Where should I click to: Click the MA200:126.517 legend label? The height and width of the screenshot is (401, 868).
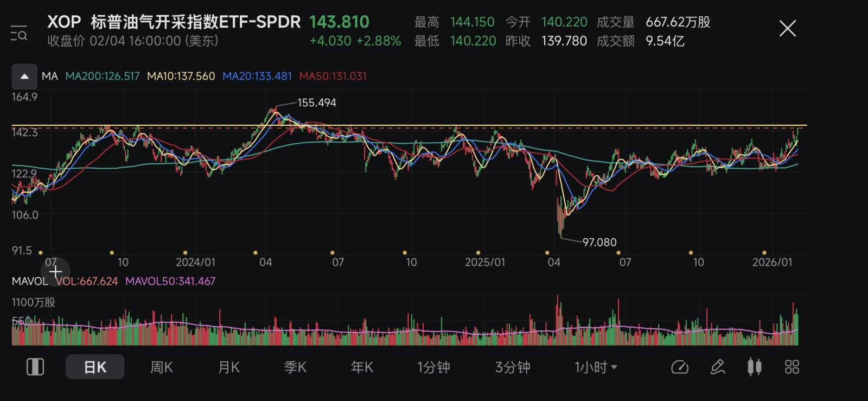(103, 77)
